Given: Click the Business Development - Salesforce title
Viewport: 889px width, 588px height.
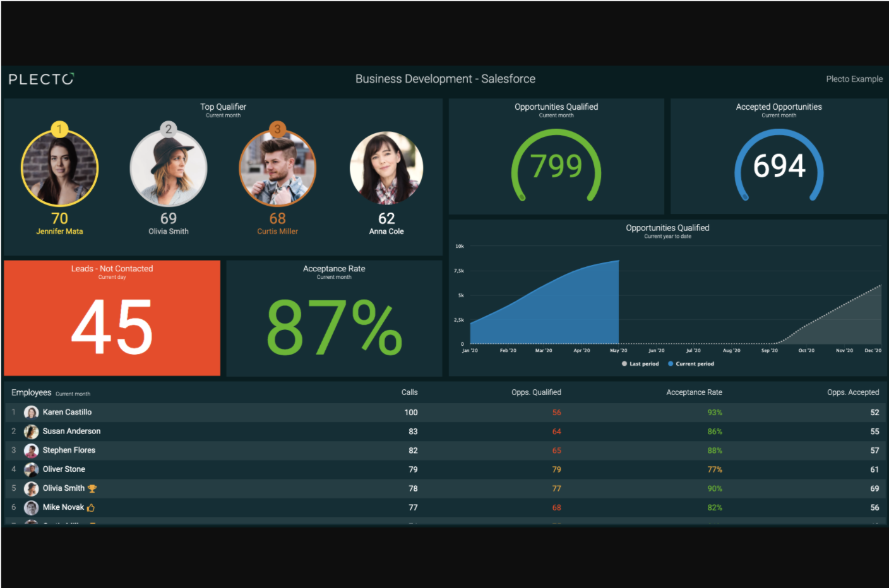Looking at the screenshot, I should pyautogui.click(x=445, y=79).
